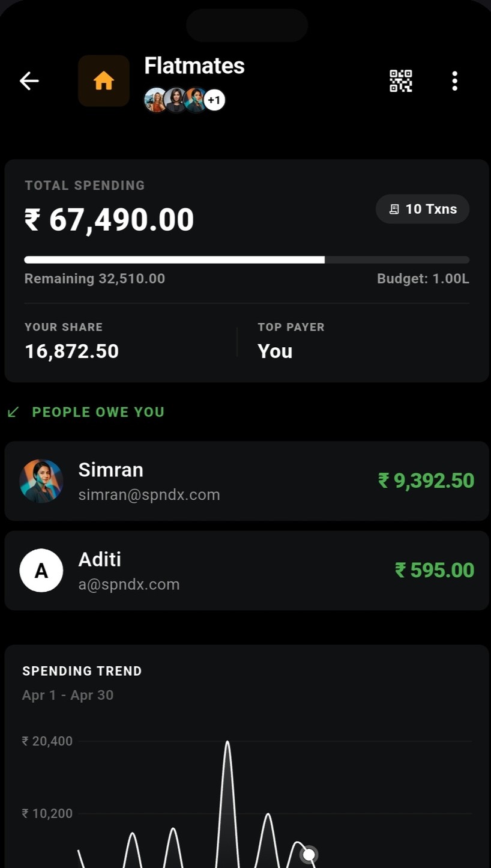Tap Simran's profile picture

(41, 481)
